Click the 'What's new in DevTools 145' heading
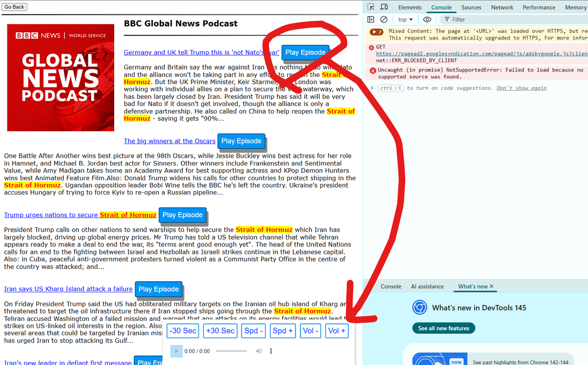Screen dimensions: 588x365 coord(479,308)
